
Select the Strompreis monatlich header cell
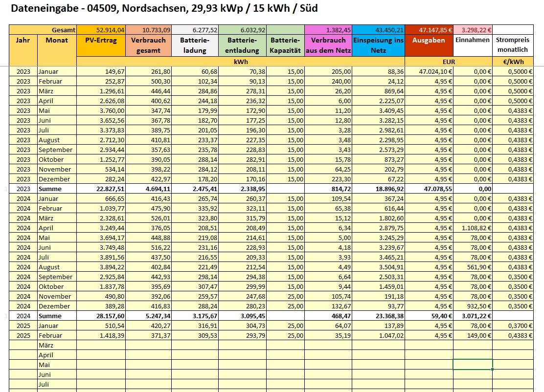[512, 45]
